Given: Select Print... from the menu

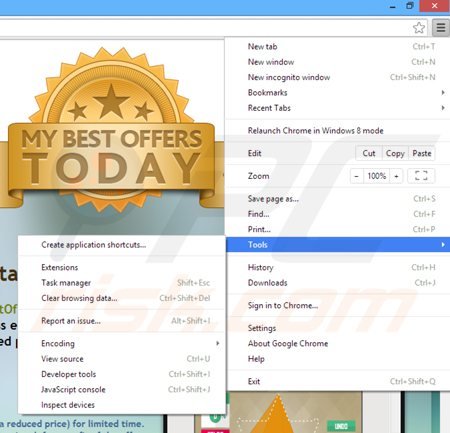Looking at the screenshot, I should (338, 229).
